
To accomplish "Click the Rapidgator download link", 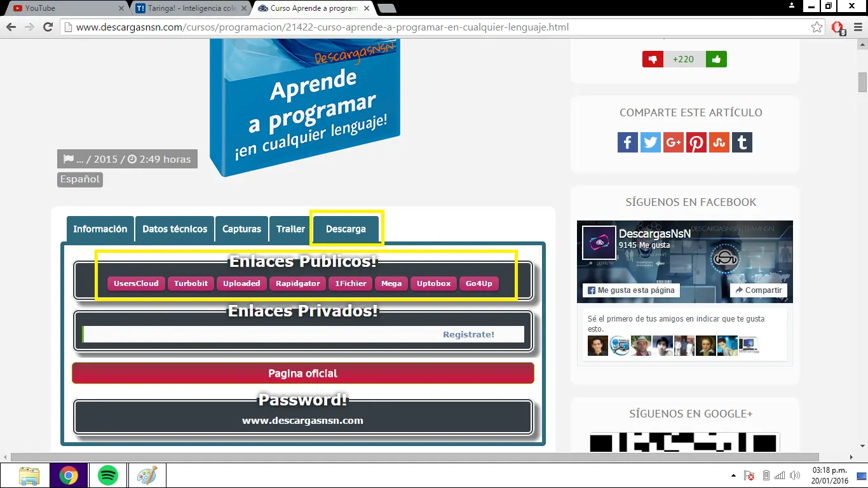I will [298, 283].
